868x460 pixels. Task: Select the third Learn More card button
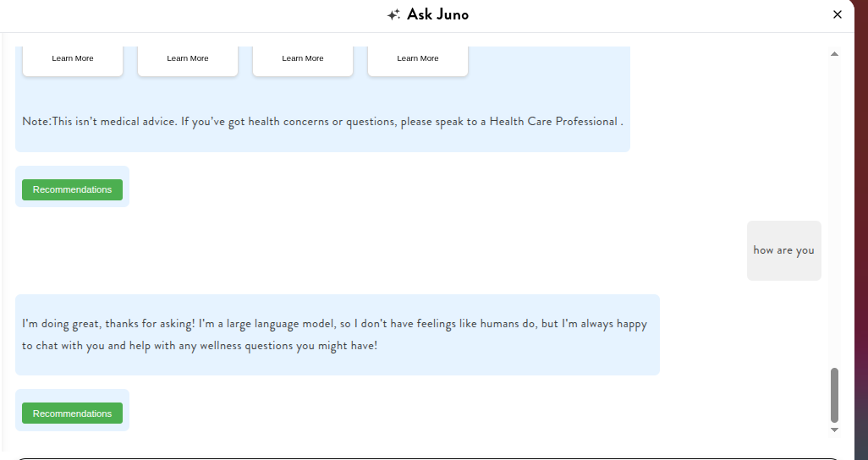[x=303, y=58]
